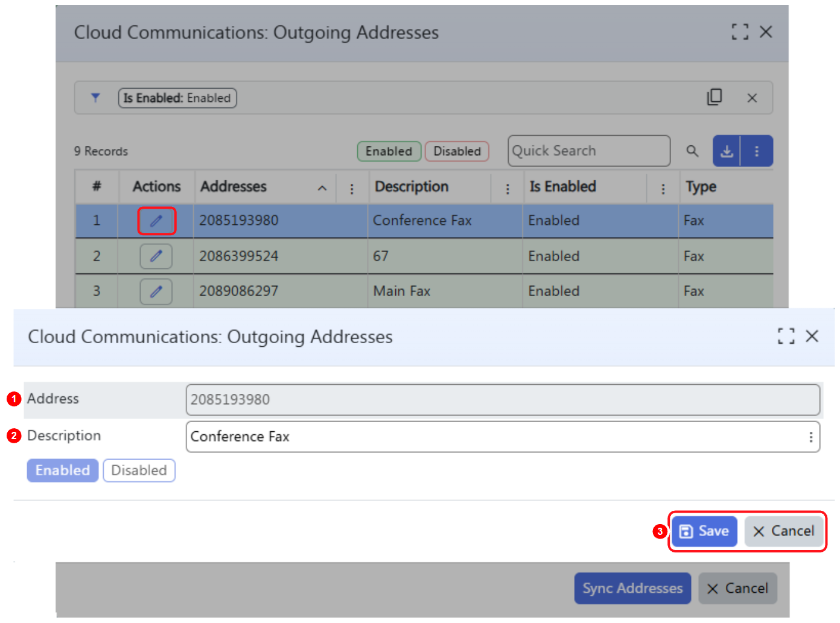The image size is (840, 623).
Task: Close the edit address dialog
Action: click(x=812, y=336)
